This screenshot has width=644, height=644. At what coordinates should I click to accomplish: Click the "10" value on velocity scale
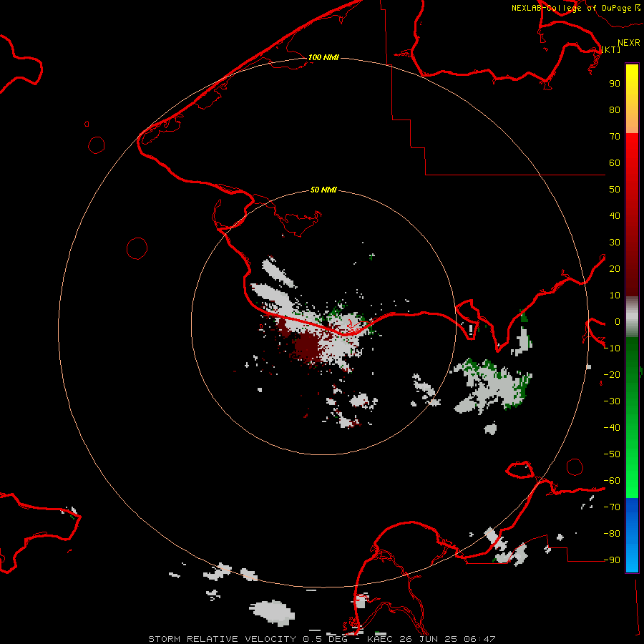615,296
